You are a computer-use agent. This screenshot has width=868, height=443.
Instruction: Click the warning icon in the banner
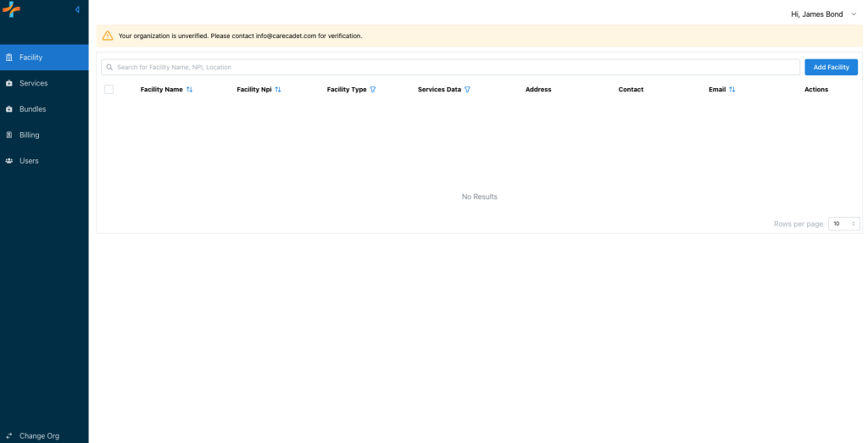coord(108,36)
